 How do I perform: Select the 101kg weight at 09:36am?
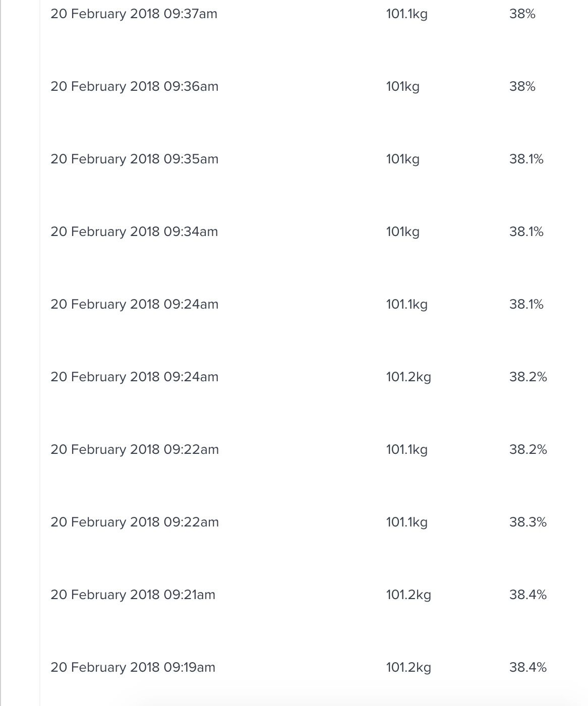[x=402, y=87]
